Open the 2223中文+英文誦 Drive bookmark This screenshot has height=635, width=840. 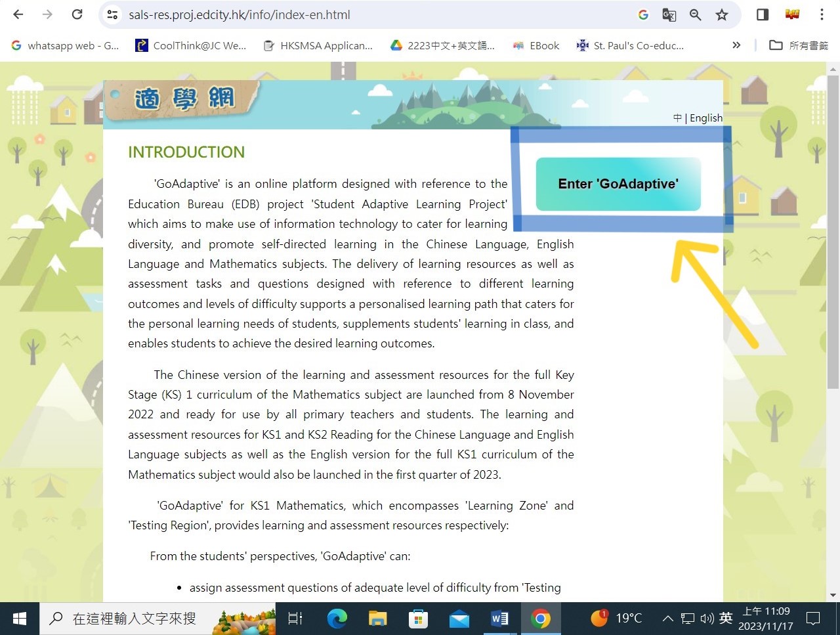443,45
